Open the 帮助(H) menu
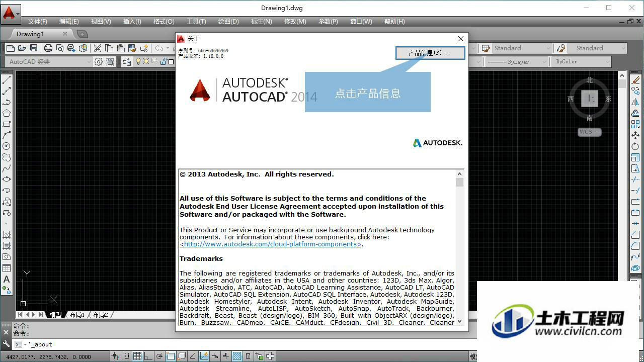 [394, 22]
